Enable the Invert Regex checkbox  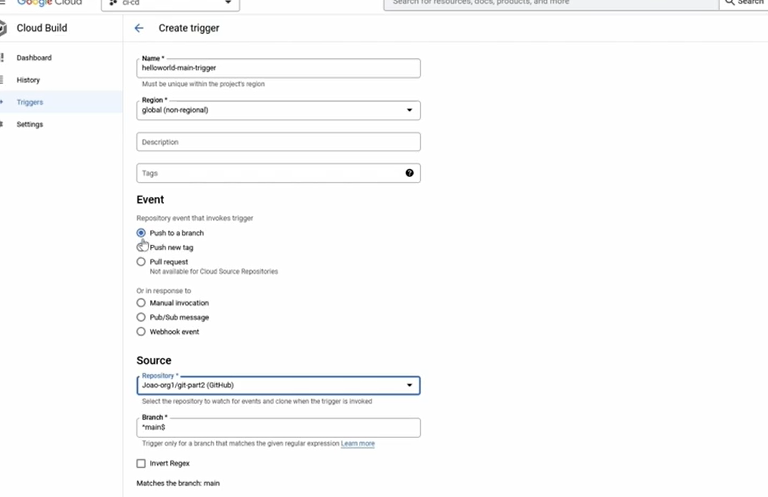pos(141,463)
